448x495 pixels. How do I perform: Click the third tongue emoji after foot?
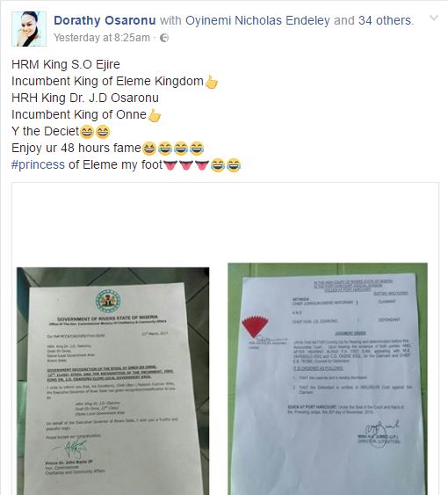pos(202,164)
